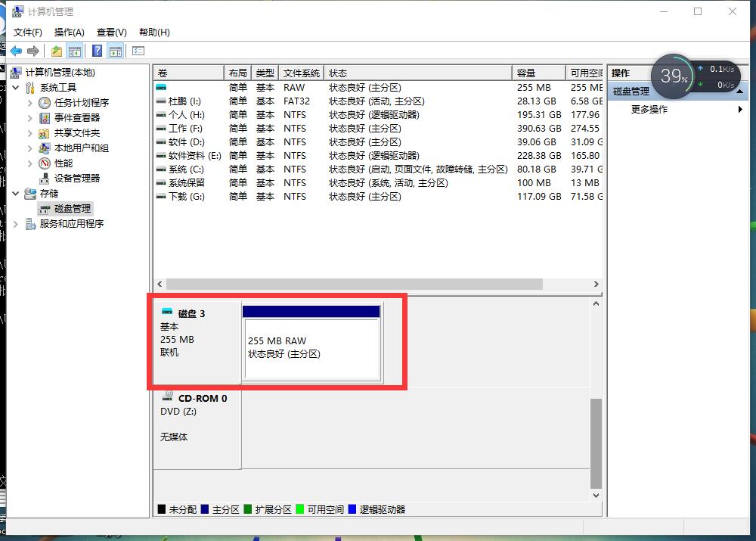This screenshot has height=541, width=756.
Task: Collapse the 系统工具 tree node
Action: [16, 87]
